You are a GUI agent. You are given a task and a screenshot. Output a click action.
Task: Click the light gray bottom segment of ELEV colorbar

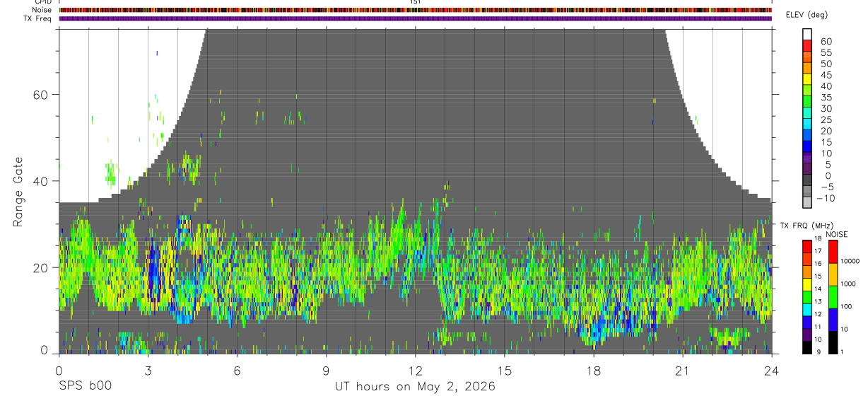coord(807,201)
